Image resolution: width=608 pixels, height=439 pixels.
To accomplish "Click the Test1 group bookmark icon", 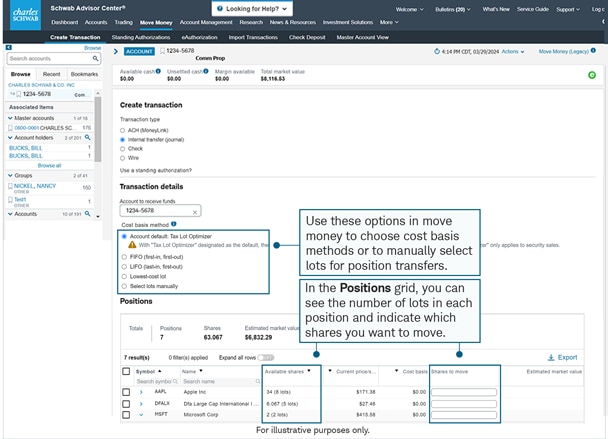I will (x=10, y=200).
